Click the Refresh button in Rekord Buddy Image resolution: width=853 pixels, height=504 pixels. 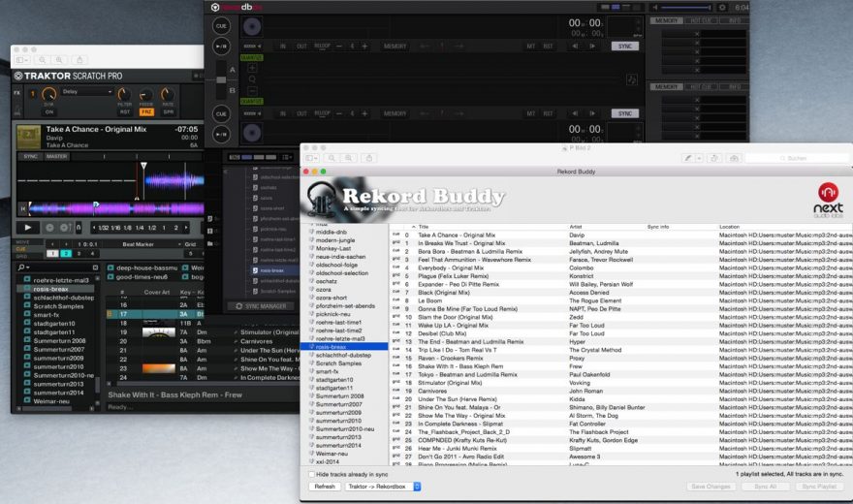tap(324, 487)
